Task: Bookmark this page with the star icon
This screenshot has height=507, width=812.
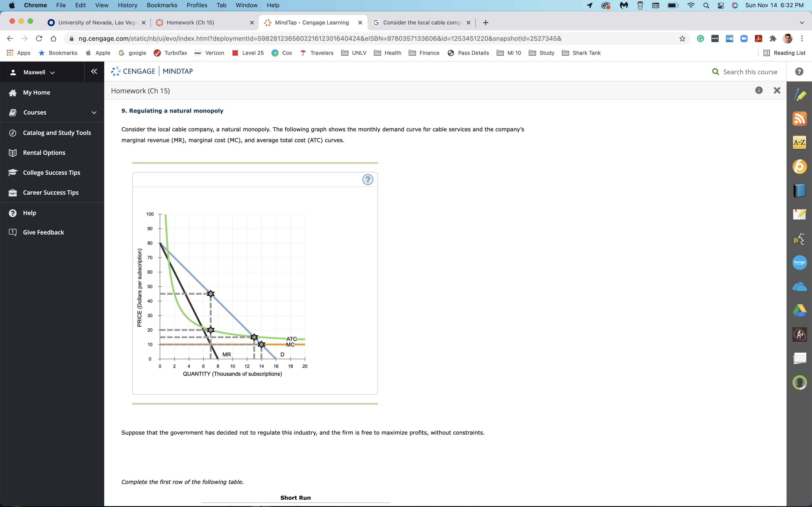Action: (x=682, y=38)
